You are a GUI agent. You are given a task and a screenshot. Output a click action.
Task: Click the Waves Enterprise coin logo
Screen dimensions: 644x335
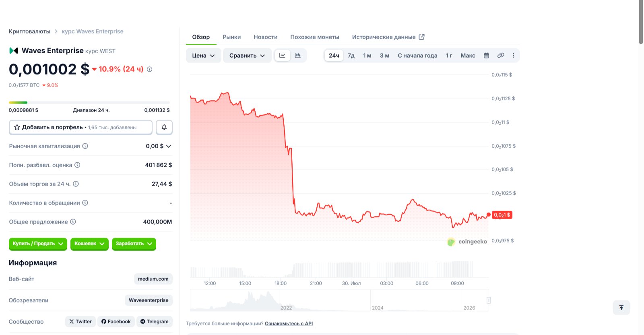[14, 51]
